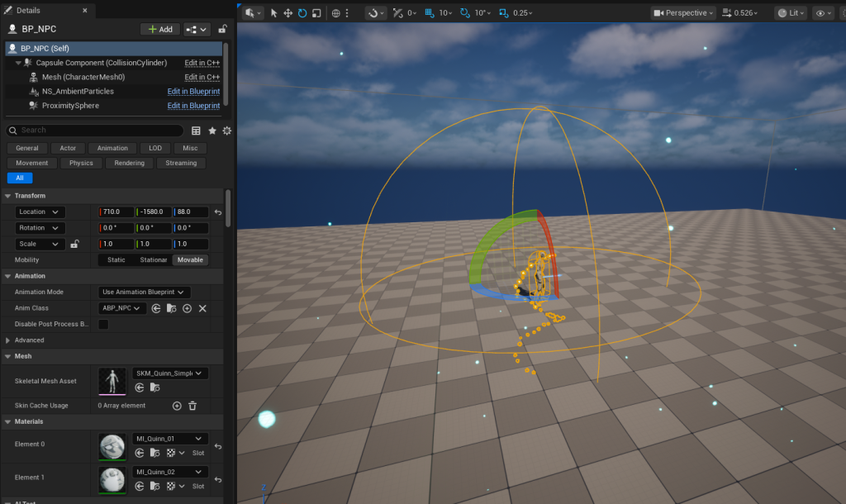Select the Scale tool in the viewport toolbar
Image resolution: width=846 pixels, height=504 pixels.
[316, 13]
